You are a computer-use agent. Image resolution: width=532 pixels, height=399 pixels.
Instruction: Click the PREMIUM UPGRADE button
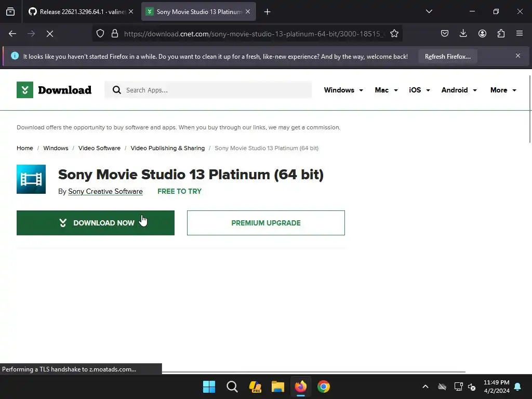point(265,223)
